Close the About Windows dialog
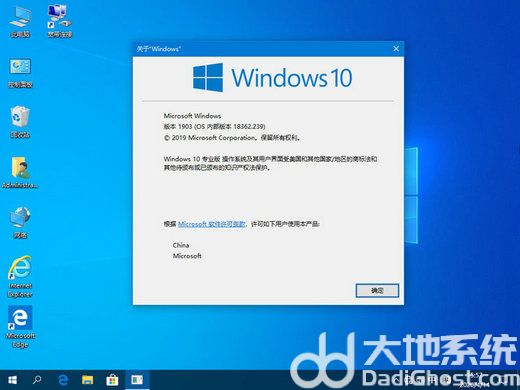520x390 pixels. pyautogui.click(x=396, y=49)
